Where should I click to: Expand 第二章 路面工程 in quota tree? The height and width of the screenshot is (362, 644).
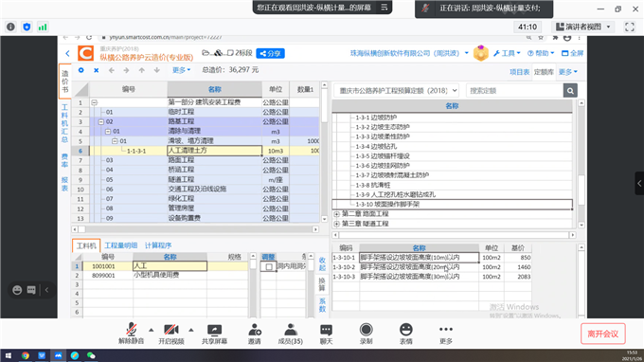point(337,214)
